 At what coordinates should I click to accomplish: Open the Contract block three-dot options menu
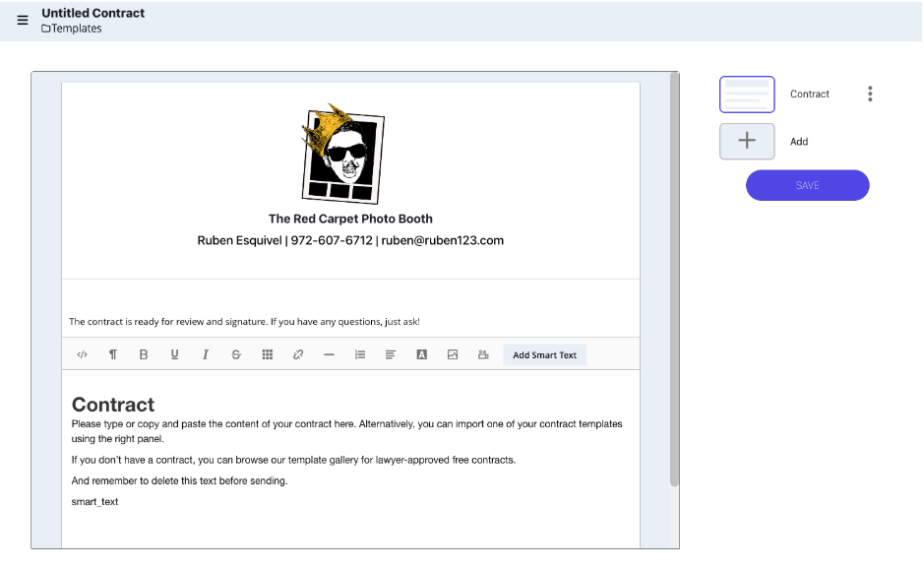870,94
